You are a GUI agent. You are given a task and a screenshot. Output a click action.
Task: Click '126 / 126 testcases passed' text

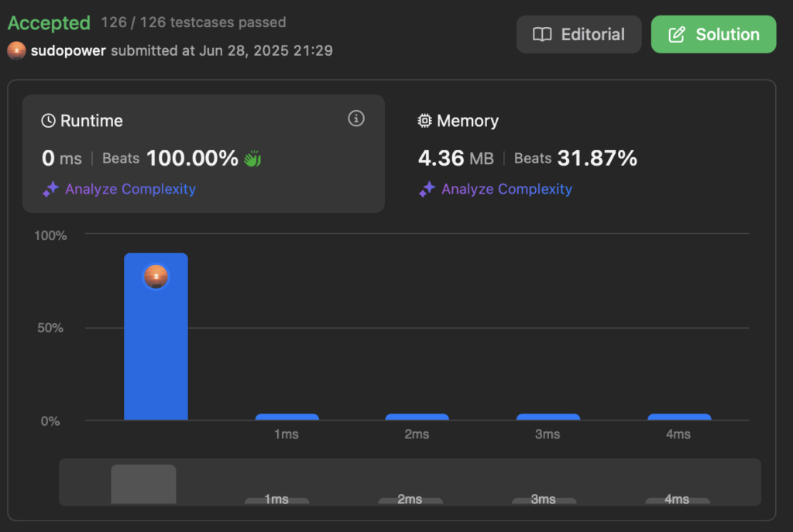(x=194, y=22)
